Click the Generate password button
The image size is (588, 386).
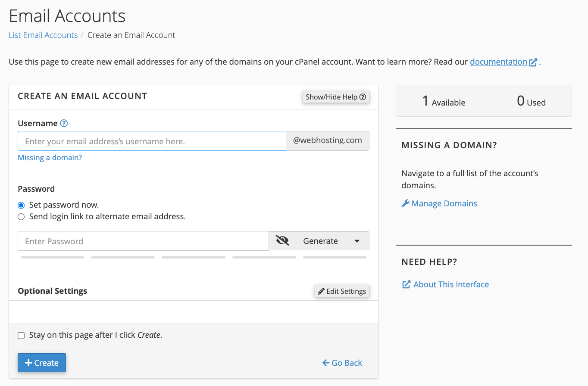320,241
